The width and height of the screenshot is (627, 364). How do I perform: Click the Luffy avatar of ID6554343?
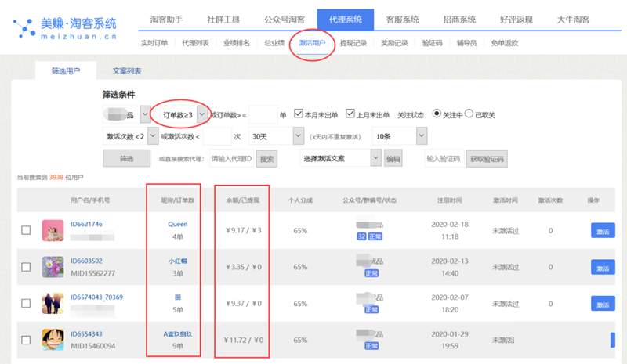[x=53, y=340]
